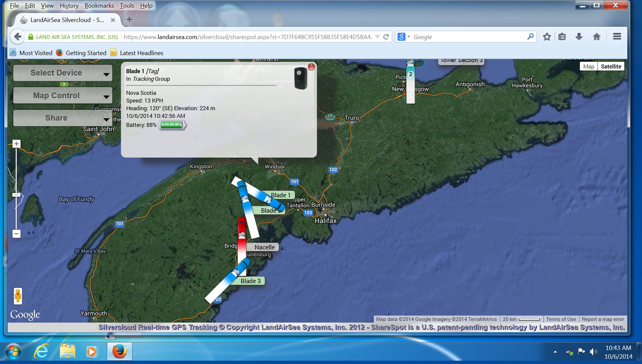Image resolution: width=642 pixels, height=364 pixels.
Task: Expand the Map Control dropdown
Action: pos(63,96)
